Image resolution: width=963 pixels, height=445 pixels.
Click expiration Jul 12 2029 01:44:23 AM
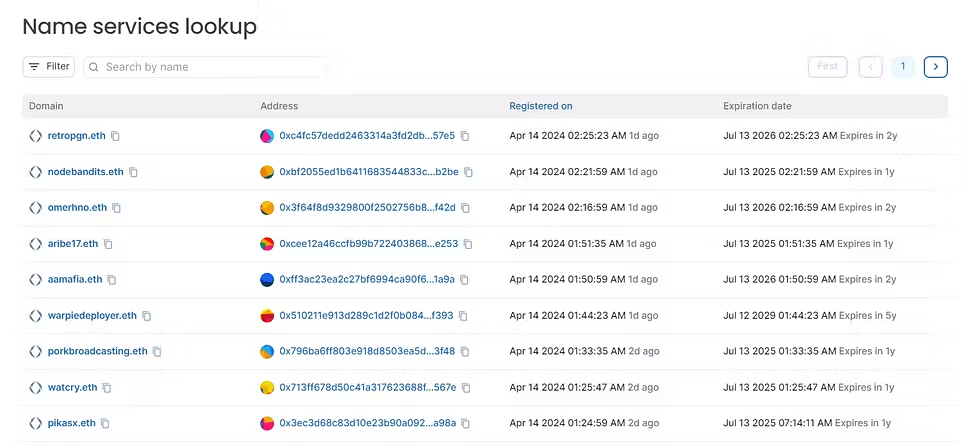coord(779,316)
